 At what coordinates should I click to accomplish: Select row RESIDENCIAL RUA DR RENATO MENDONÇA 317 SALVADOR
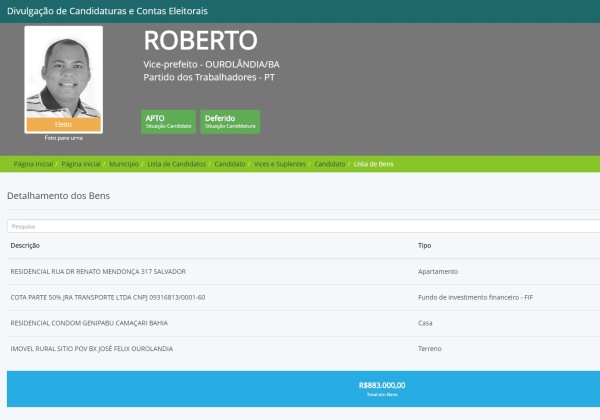tap(303, 272)
